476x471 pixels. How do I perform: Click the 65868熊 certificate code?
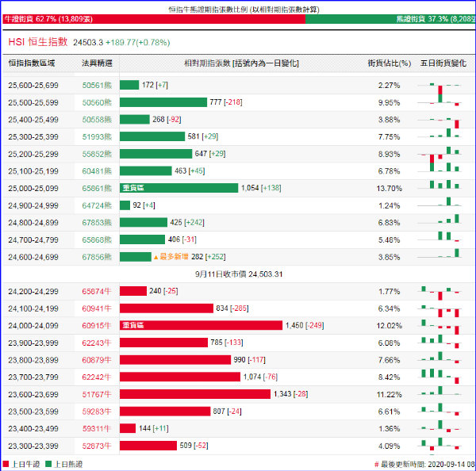pos(97,240)
